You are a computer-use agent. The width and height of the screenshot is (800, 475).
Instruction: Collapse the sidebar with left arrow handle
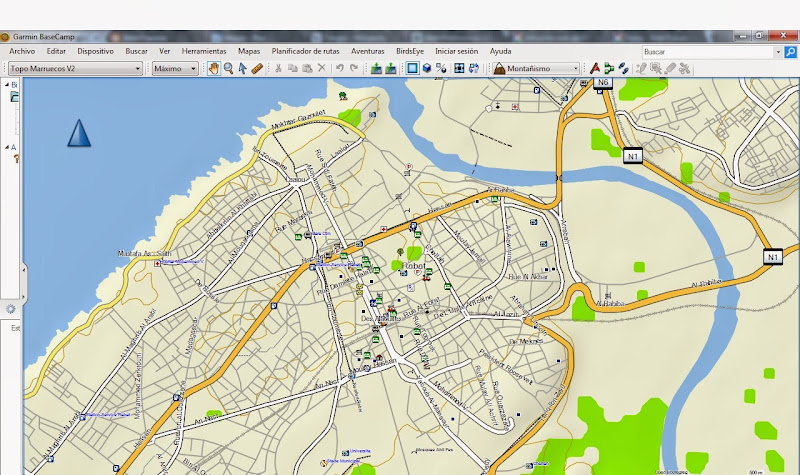[24, 269]
